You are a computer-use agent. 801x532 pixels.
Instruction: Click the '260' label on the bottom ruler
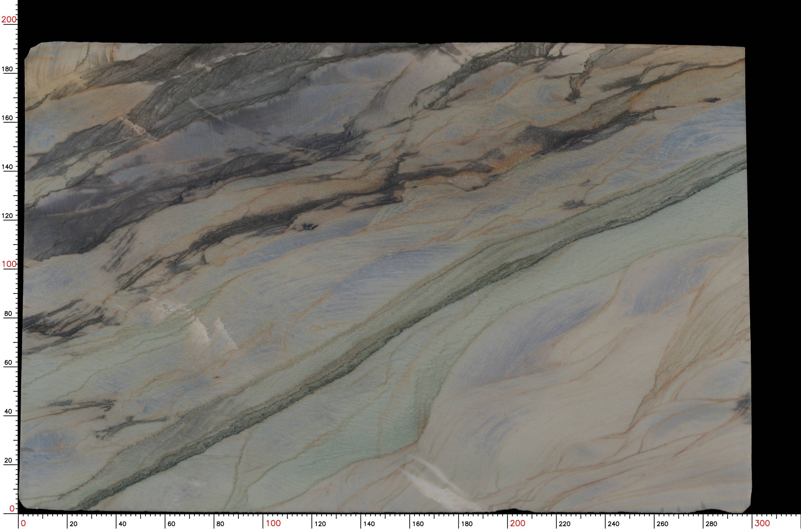pyautogui.click(x=662, y=524)
